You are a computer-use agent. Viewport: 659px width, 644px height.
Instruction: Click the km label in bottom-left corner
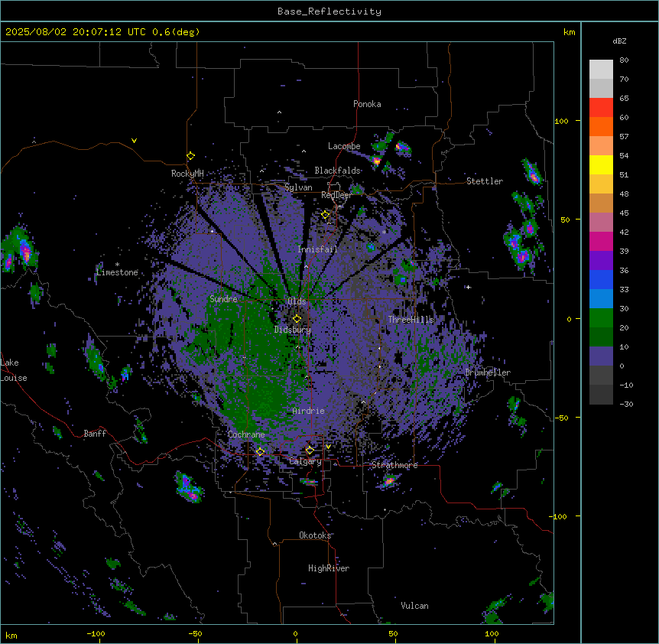click(x=11, y=635)
